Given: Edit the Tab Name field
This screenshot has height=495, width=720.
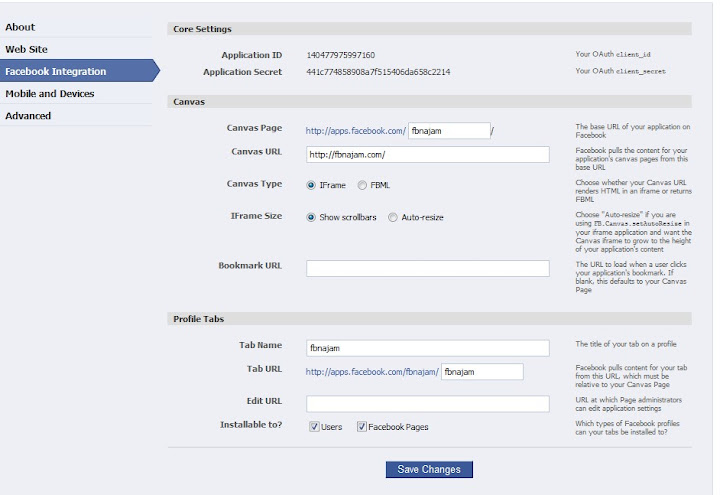Looking at the screenshot, I should click(427, 348).
